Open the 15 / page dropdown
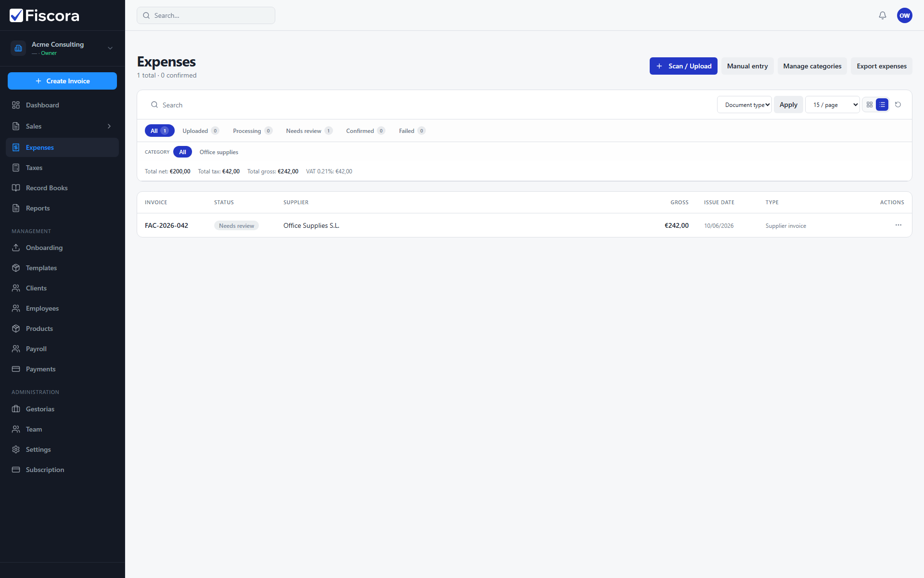 point(833,105)
